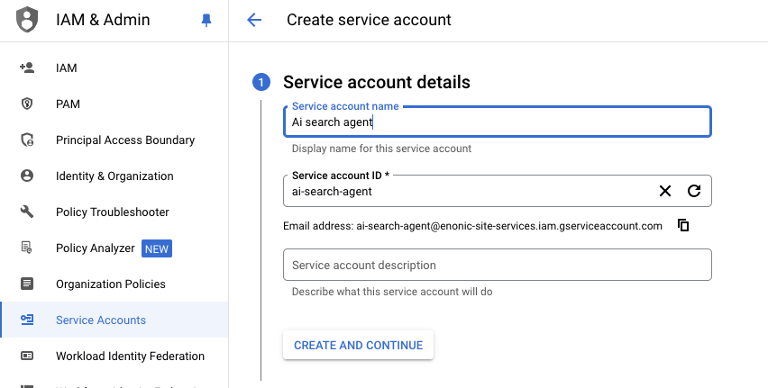Open Identity & Organization page
The image size is (768, 388).
[114, 176]
